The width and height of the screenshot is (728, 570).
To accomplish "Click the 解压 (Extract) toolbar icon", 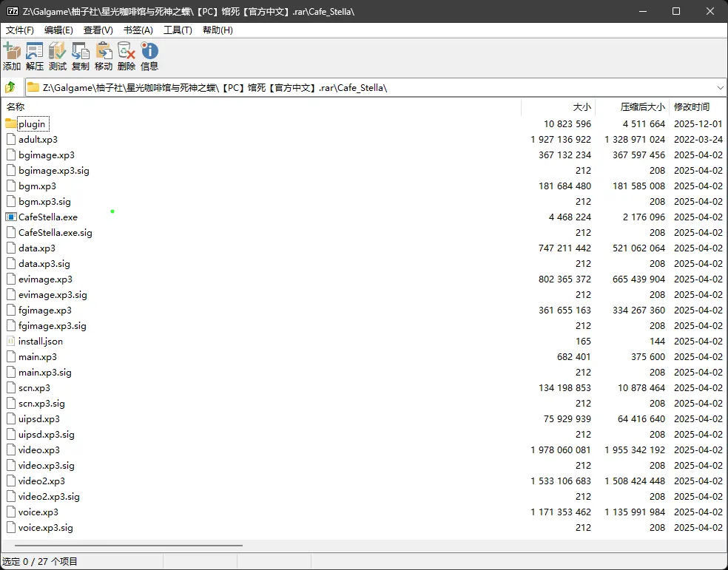I will click(x=34, y=51).
